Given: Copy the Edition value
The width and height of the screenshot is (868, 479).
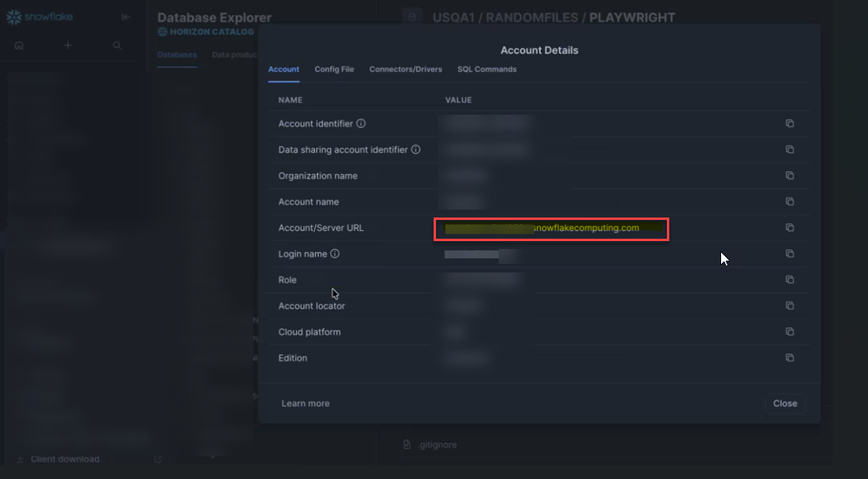Looking at the screenshot, I should 789,358.
